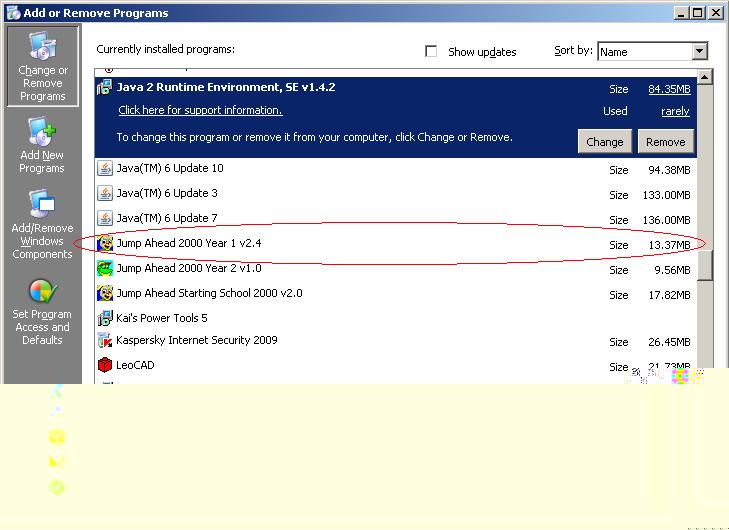Select Java(TM) 6 Update 7 entry
This screenshot has width=729, height=530.
(395, 219)
